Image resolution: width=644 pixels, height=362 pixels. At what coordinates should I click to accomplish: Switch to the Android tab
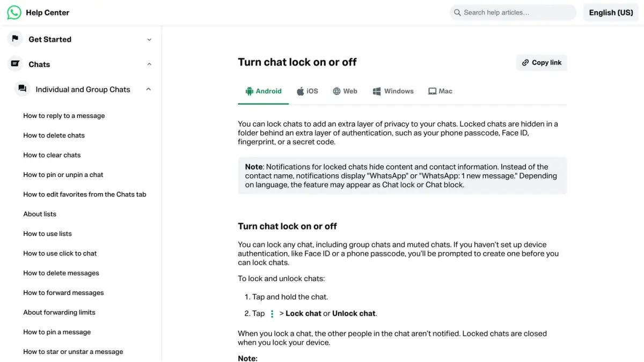coord(264,91)
